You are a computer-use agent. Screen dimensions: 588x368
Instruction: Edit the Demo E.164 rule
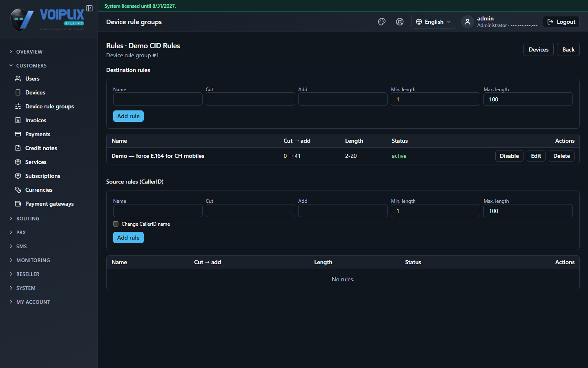click(536, 156)
